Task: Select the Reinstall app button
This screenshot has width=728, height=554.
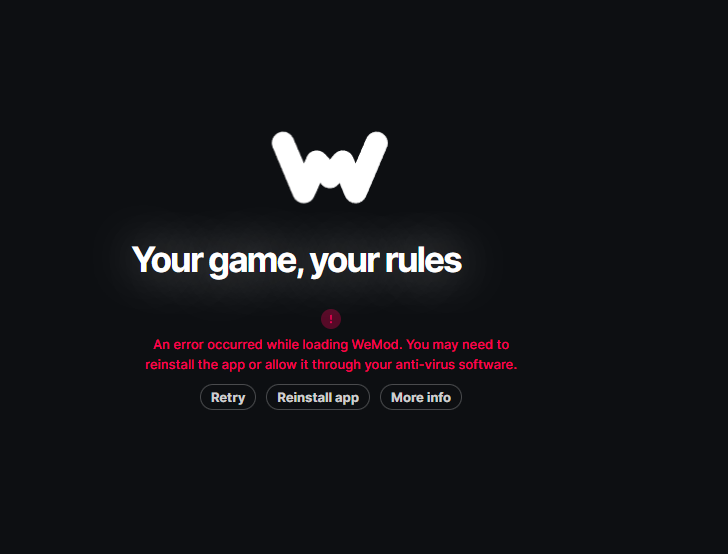Action: (x=318, y=397)
